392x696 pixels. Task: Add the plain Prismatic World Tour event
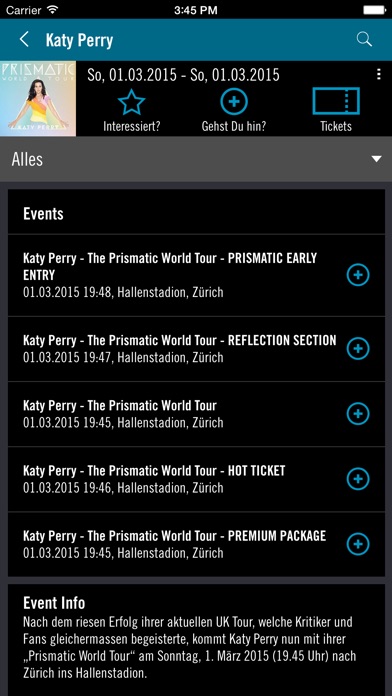pos(358,414)
